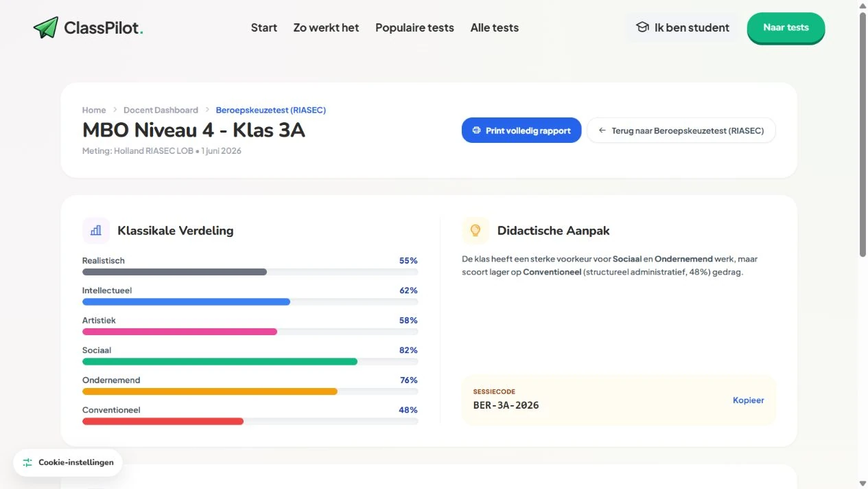Click the 82% value
This screenshot has width=868, height=489.
point(408,350)
